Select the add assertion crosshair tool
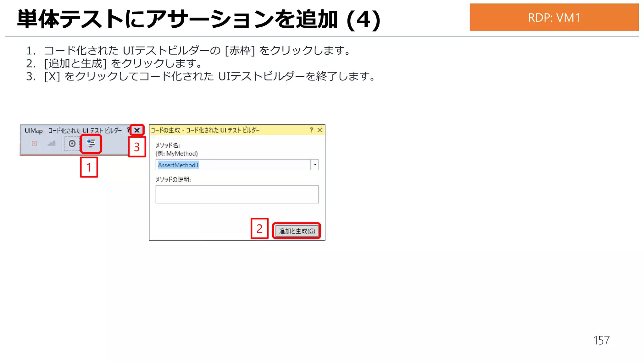The image size is (644, 362). click(72, 144)
